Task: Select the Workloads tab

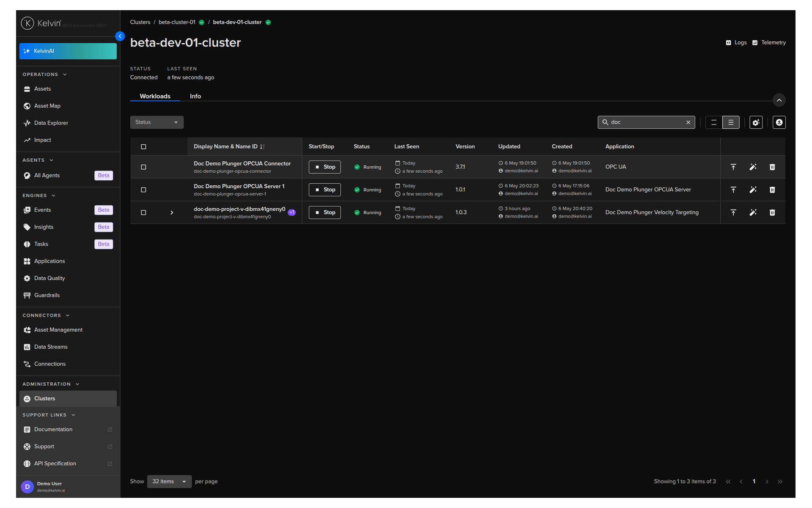Action: tap(155, 97)
